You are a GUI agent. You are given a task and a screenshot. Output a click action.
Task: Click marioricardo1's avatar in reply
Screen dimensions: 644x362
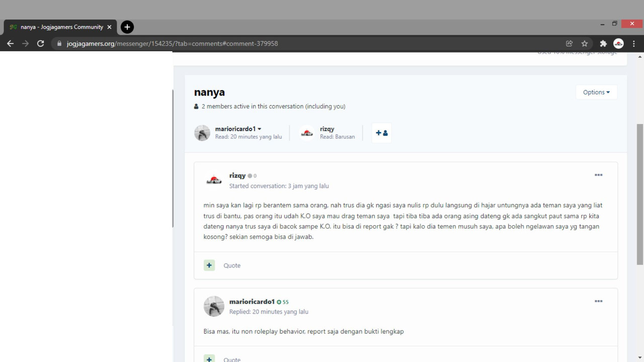(x=214, y=306)
